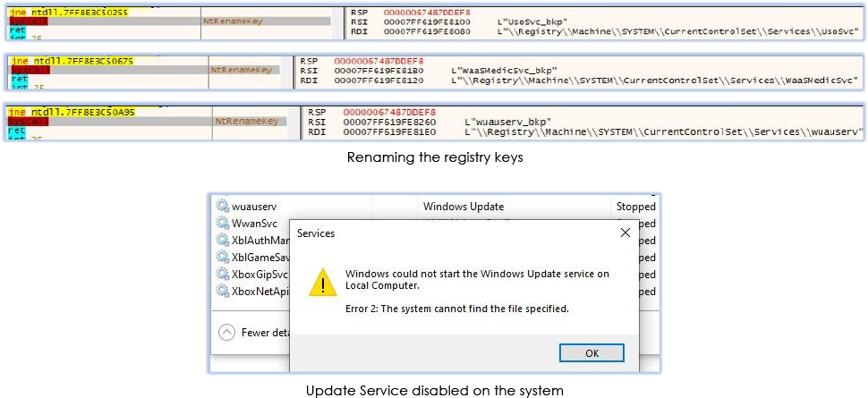The image size is (868, 398).
Task: Select the XblGameSav service row
Action: coord(251,258)
